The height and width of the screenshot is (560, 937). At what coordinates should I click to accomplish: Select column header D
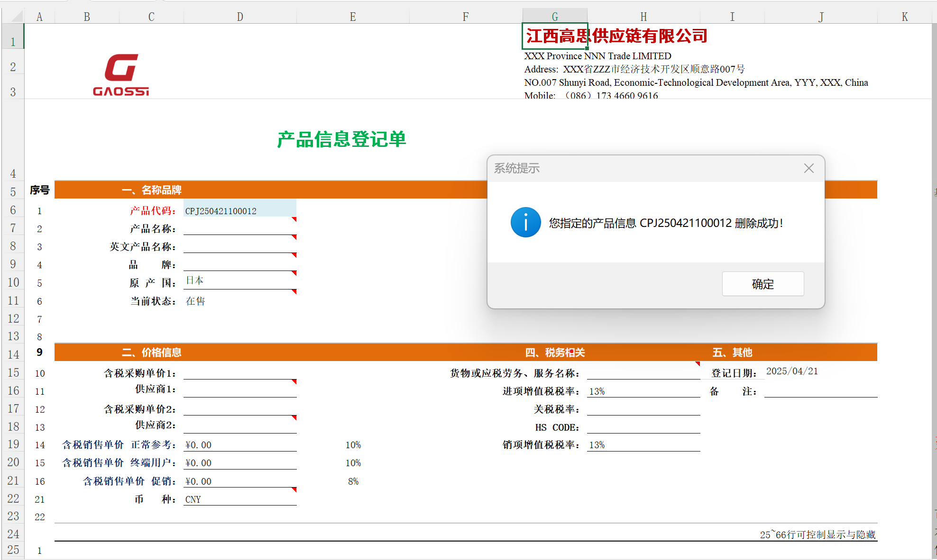(240, 17)
